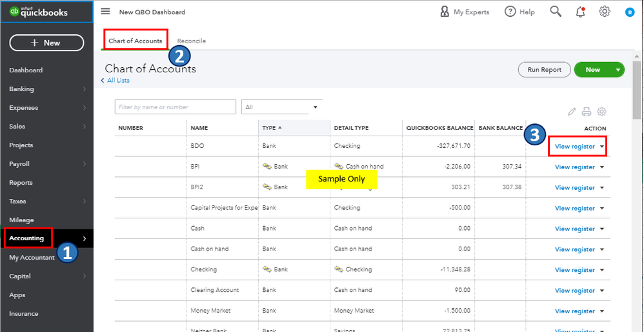Open notifications bell

coord(580,12)
